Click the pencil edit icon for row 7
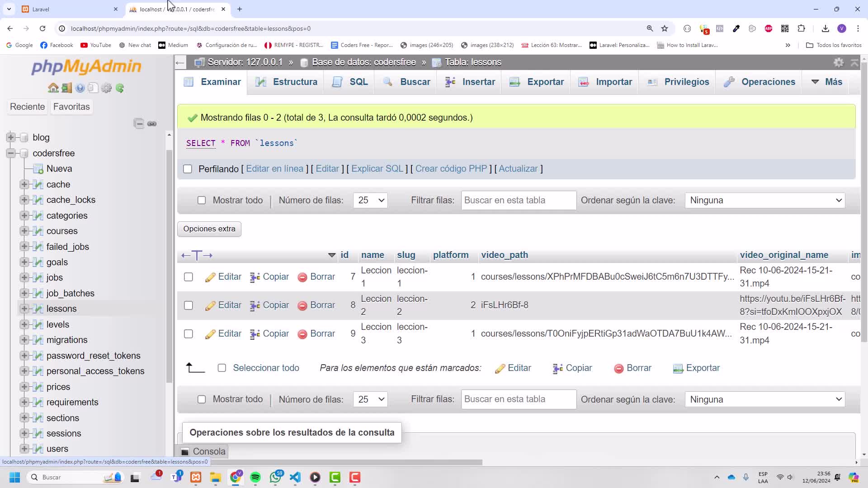This screenshot has height=488, width=868. [x=210, y=277]
